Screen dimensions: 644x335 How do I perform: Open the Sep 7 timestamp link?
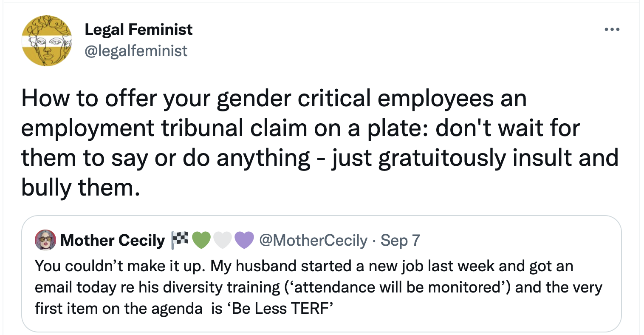point(400,240)
